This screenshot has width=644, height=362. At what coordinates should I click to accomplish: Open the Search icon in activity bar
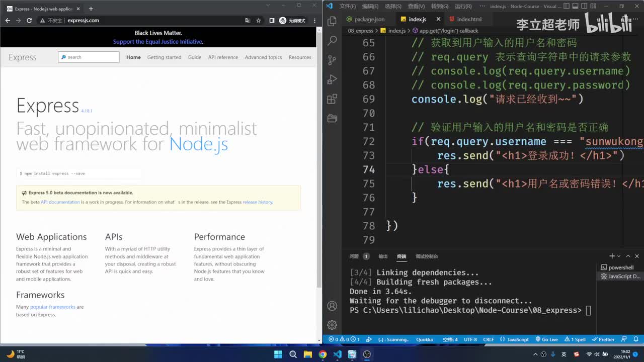pos(332,41)
